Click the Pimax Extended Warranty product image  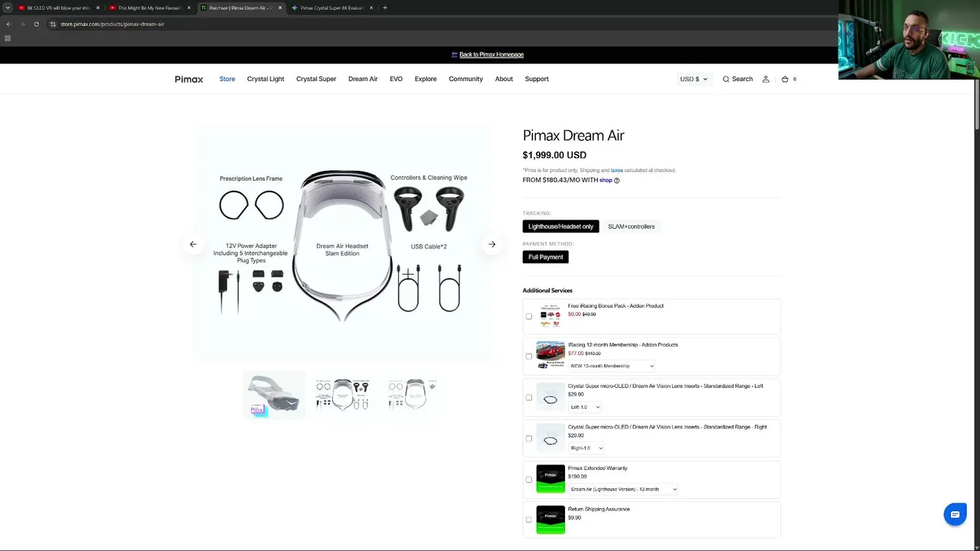[x=550, y=479]
